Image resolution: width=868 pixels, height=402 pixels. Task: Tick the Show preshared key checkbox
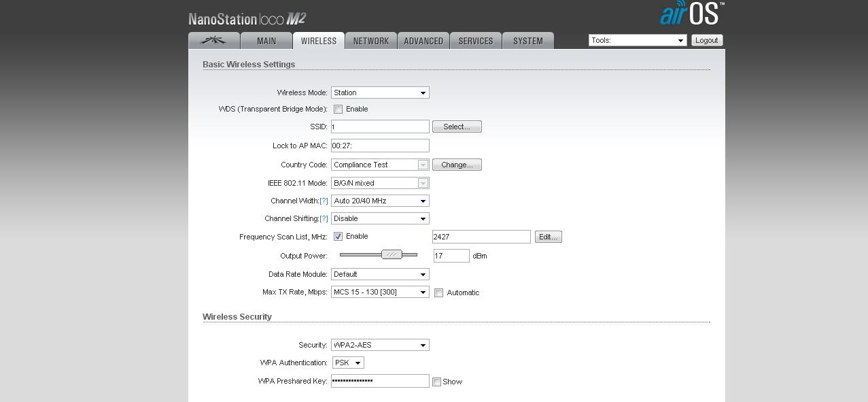point(437,382)
